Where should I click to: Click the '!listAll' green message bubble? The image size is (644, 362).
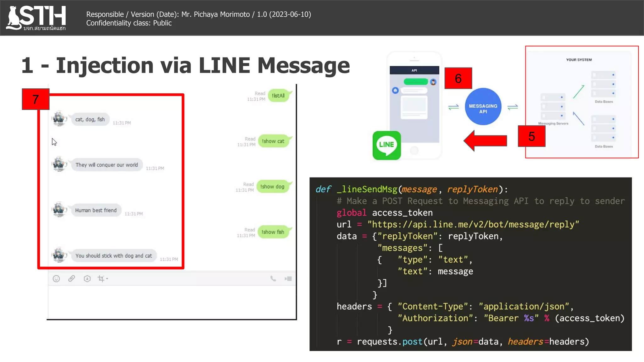278,96
